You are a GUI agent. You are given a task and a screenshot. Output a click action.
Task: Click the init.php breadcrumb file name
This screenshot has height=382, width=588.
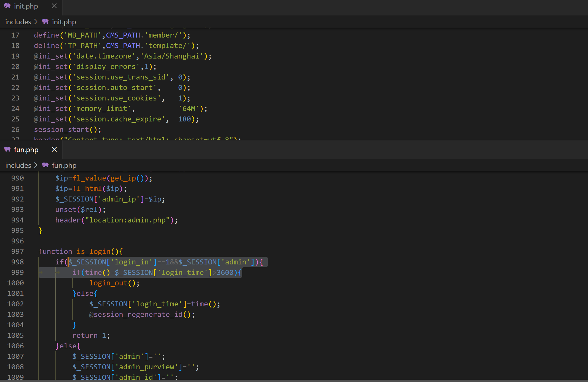pos(64,22)
